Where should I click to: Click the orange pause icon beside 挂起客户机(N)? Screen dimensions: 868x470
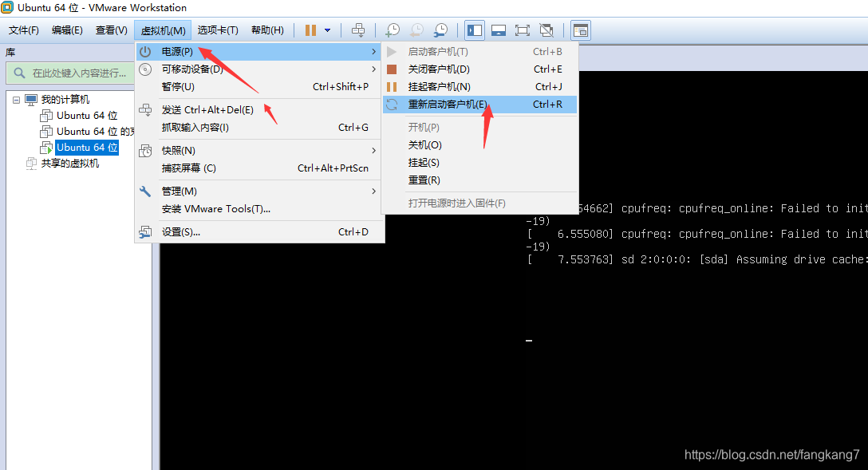click(x=392, y=87)
